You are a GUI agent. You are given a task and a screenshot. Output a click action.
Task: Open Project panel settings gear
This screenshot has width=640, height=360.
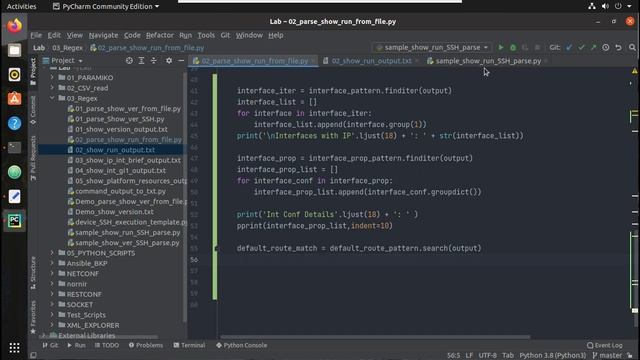point(169,60)
